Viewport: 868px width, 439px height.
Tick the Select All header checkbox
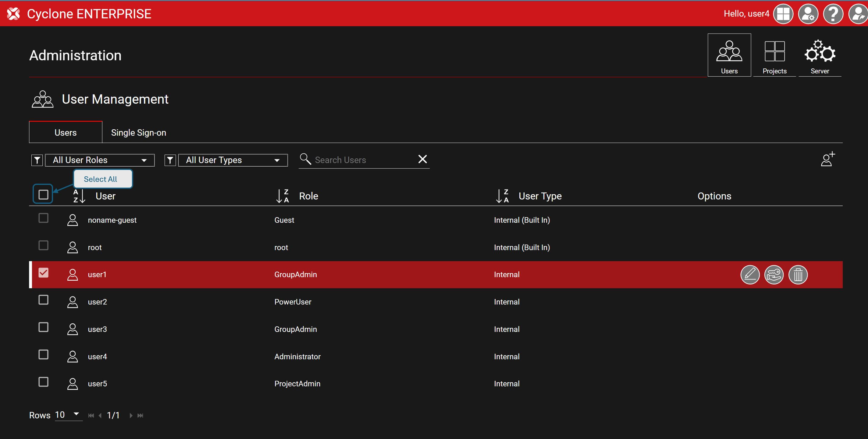[44, 195]
